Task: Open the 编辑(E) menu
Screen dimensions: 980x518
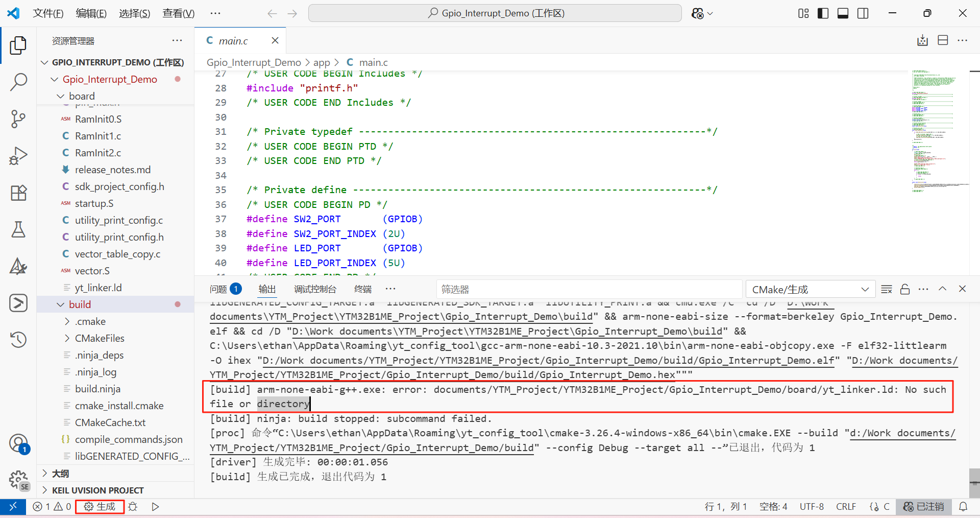Action: 91,13
